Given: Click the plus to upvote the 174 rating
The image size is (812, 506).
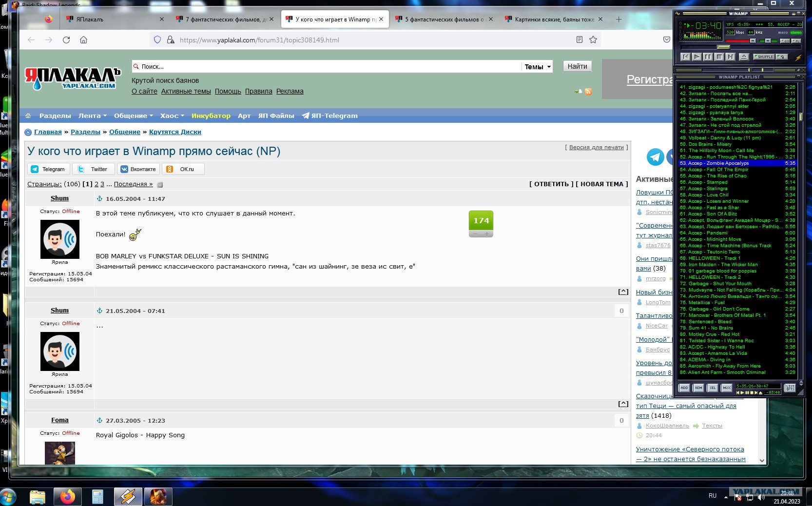Looking at the screenshot, I should coord(487,234).
